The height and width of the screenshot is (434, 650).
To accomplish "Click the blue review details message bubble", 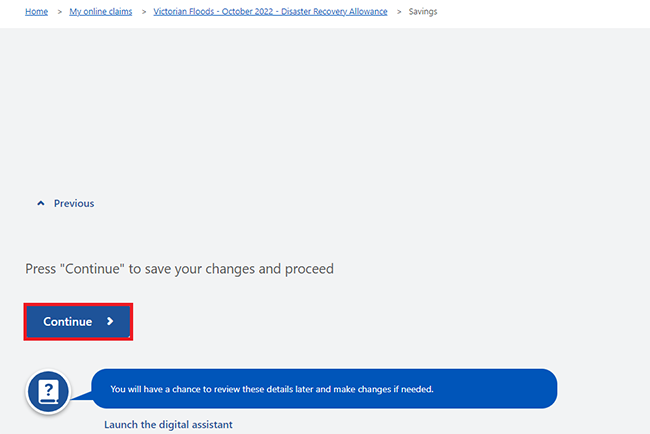I will [x=324, y=389].
